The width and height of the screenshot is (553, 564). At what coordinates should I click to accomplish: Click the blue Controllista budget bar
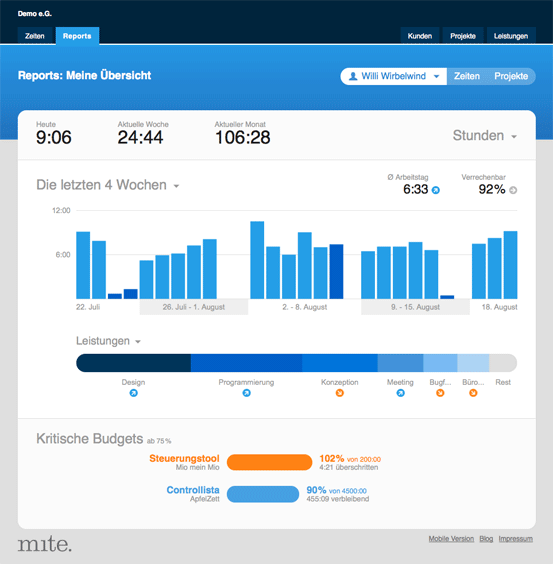(x=263, y=494)
